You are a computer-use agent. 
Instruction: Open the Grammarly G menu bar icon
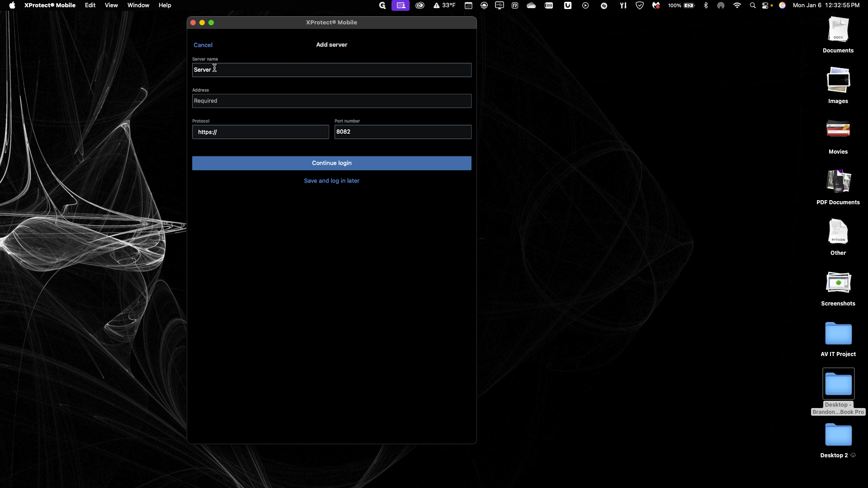382,5
